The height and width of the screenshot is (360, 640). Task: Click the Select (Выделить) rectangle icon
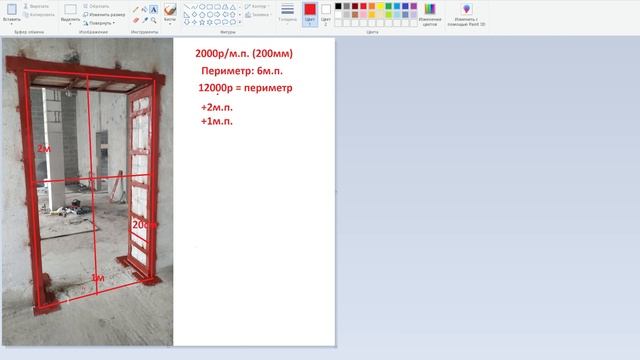click(70, 9)
